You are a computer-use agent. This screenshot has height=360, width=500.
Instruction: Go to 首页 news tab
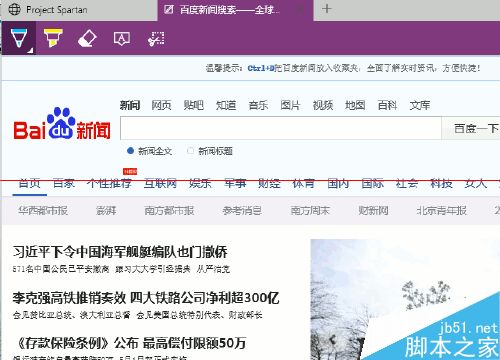pos(30,183)
